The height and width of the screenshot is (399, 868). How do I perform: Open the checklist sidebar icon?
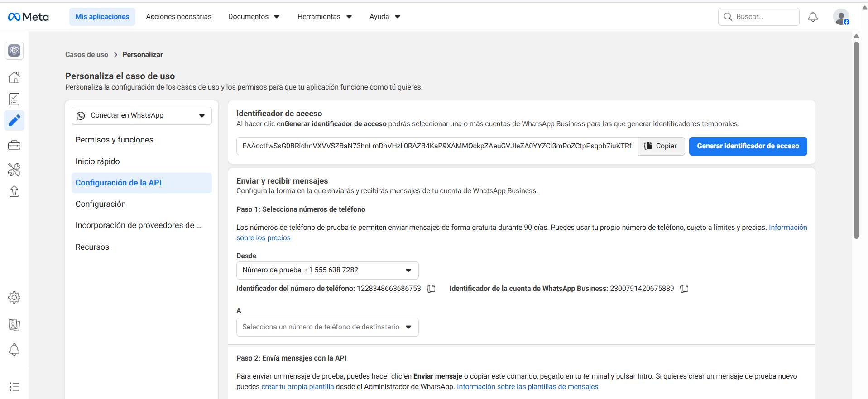coord(14,99)
